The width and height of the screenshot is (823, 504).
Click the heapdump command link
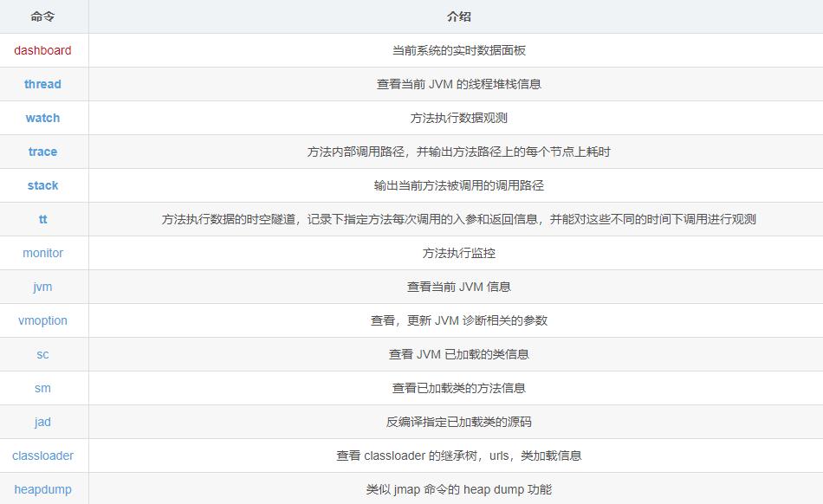(42, 489)
